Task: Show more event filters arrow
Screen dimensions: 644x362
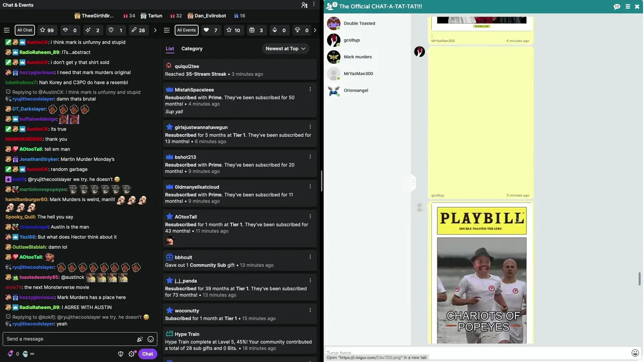Action: coord(315,30)
